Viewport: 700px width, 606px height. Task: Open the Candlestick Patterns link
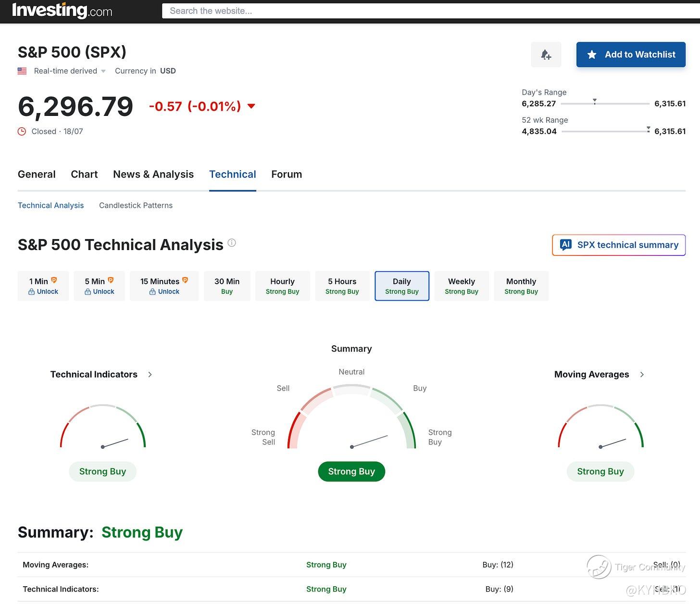(136, 205)
